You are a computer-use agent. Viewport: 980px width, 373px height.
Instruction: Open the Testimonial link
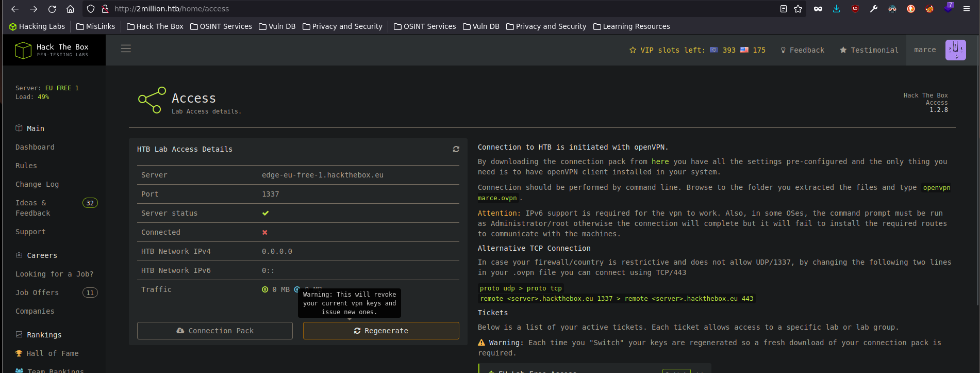869,50
